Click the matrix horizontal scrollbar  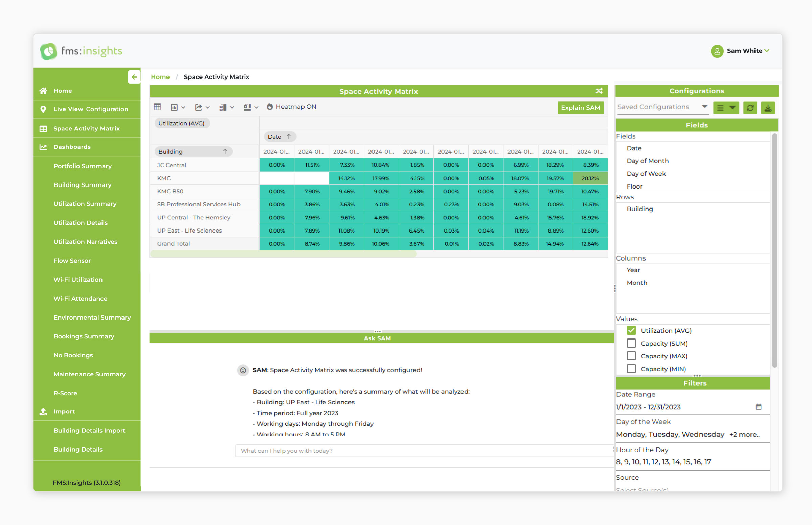[283, 254]
